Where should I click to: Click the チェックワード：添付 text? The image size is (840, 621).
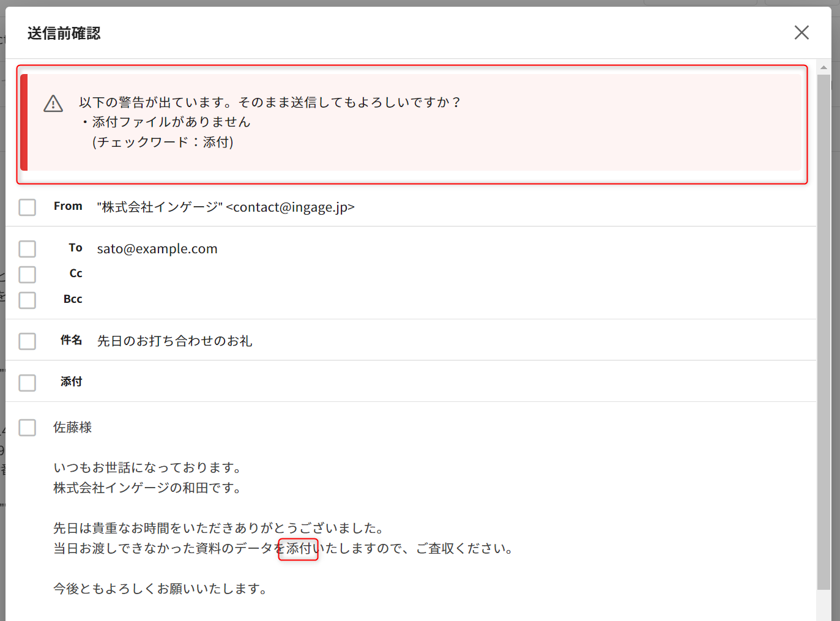(163, 143)
